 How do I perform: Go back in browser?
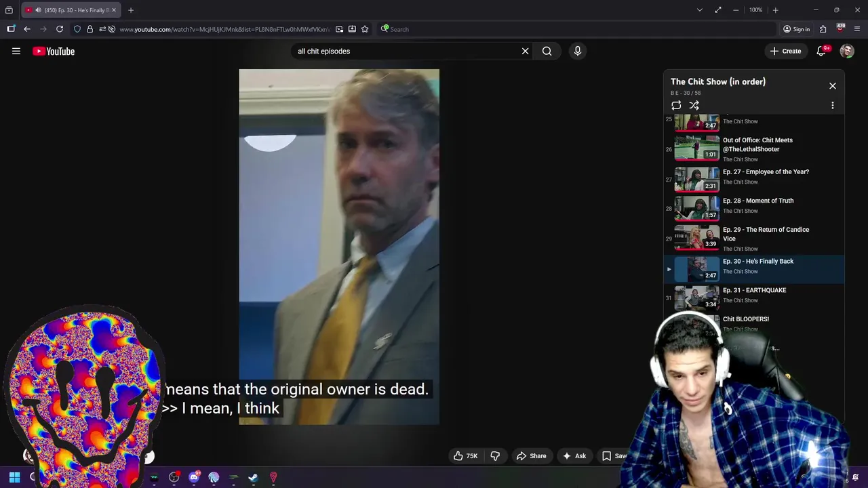(x=27, y=29)
